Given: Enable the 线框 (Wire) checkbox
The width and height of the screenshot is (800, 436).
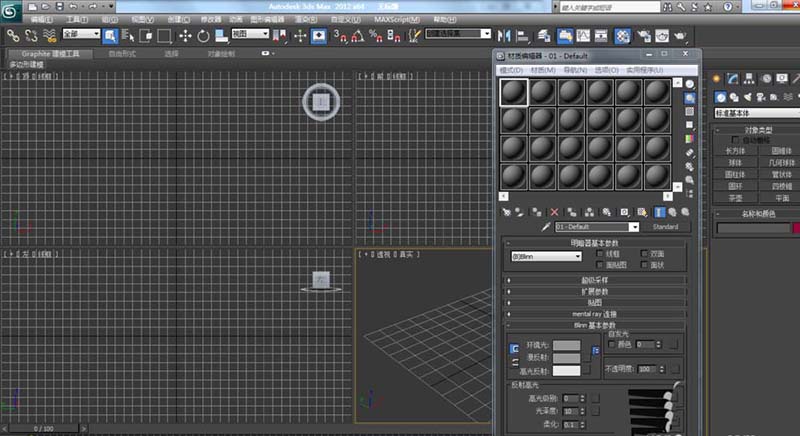Looking at the screenshot, I should click(600, 253).
